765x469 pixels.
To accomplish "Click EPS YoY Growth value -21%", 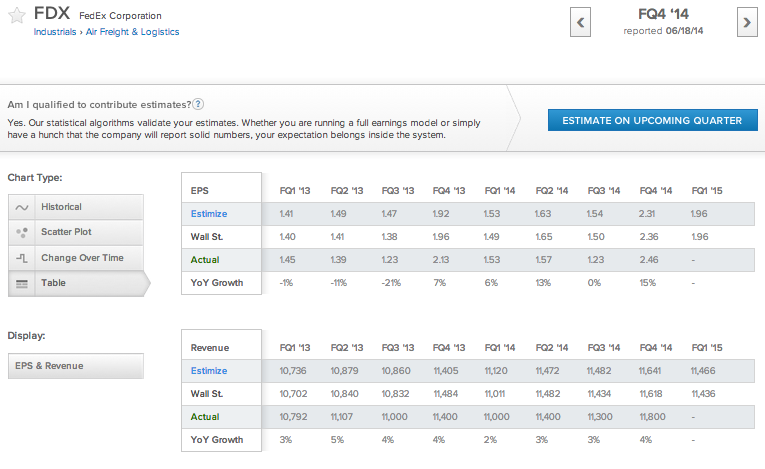I will (x=391, y=283).
